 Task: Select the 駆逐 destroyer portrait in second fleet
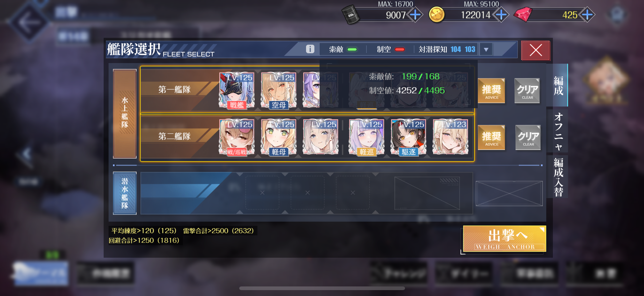click(x=408, y=137)
